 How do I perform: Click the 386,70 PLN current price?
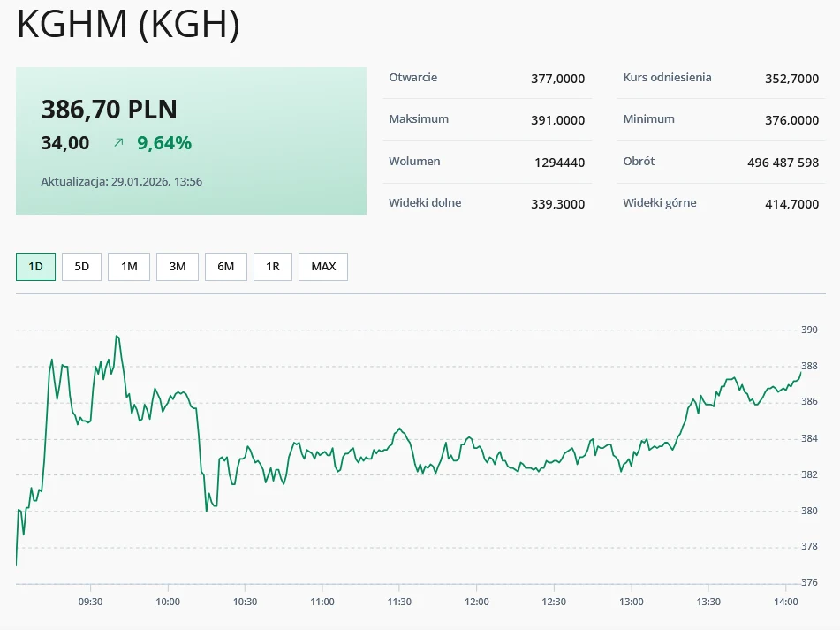(x=109, y=110)
